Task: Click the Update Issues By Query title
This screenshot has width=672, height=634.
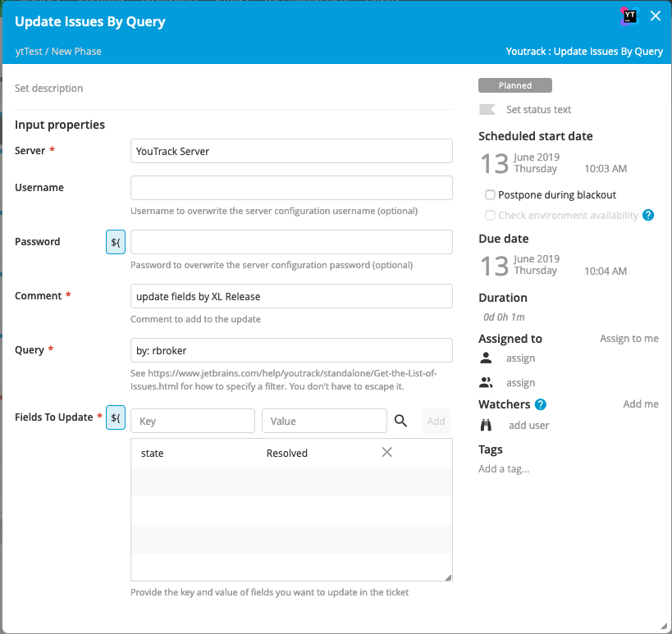Action: coord(90,21)
